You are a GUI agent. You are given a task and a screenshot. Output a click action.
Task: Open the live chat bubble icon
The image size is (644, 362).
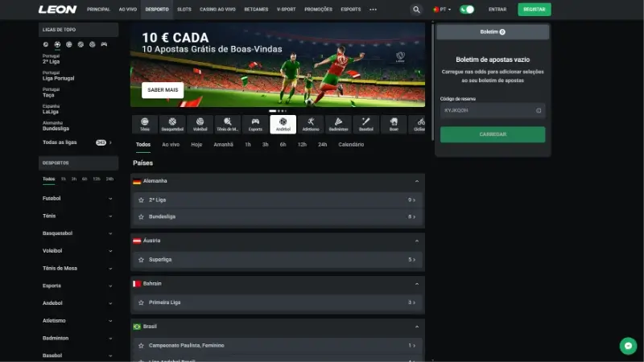[x=628, y=346]
